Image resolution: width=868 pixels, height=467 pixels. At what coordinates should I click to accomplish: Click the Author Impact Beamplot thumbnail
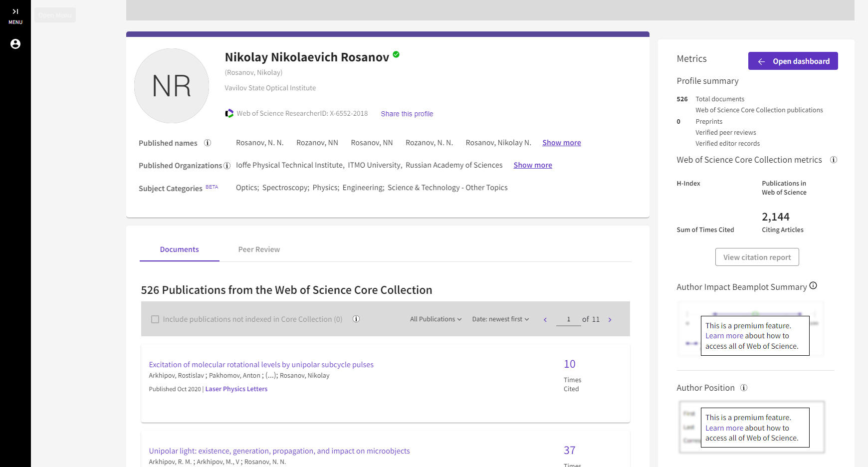point(750,328)
